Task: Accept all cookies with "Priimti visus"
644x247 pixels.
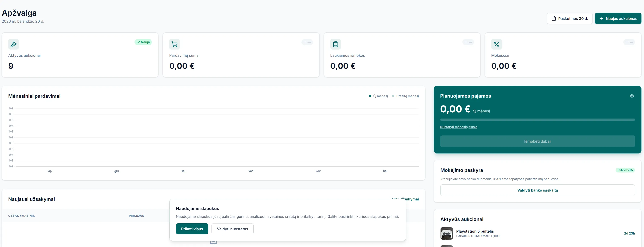Action: click(192, 229)
